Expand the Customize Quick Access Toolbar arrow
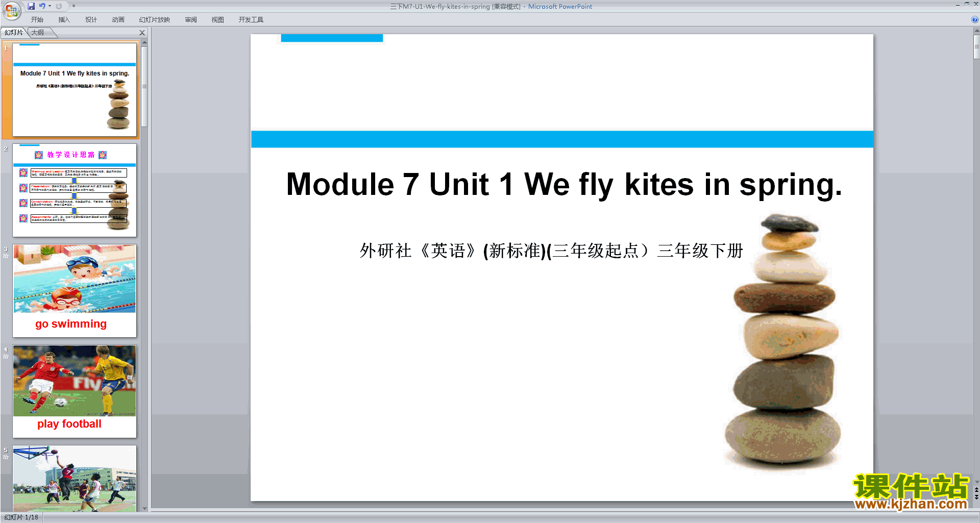The height and width of the screenshot is (523, 980). coord(73,6)
